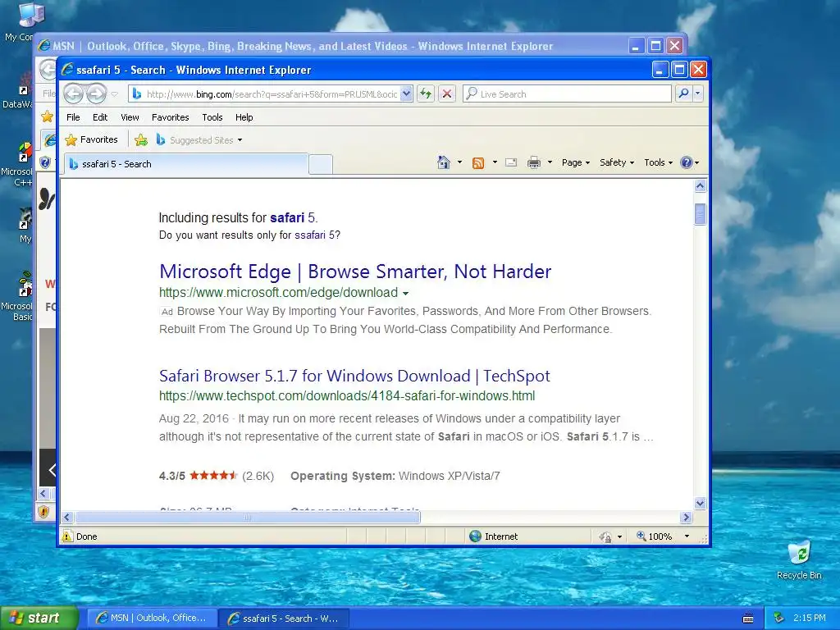Screen dimensions: 840x630
Task: Expand the Print dropdown arrow
Action: (x=550, y=162)
